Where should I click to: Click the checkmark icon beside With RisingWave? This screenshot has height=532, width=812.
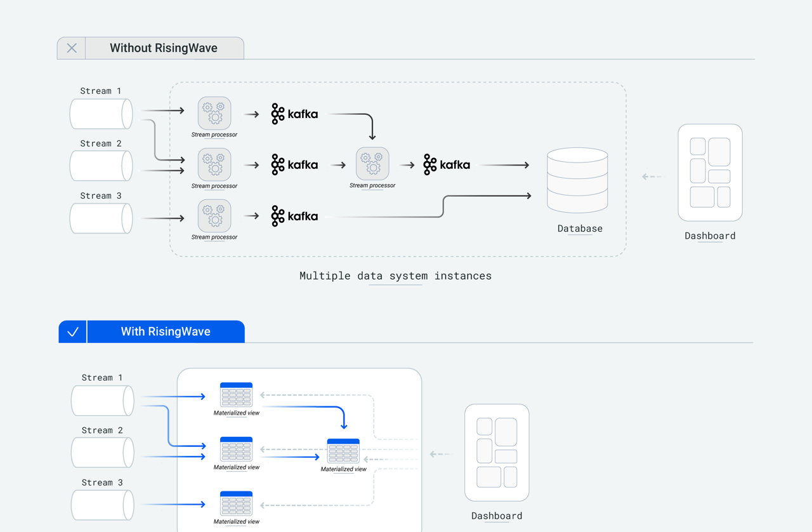tap(73, 331)
